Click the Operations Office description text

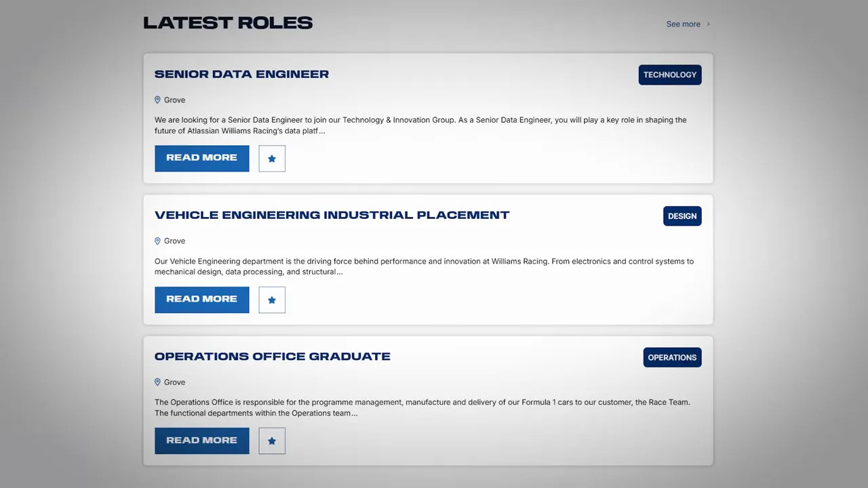click(422, 407)
